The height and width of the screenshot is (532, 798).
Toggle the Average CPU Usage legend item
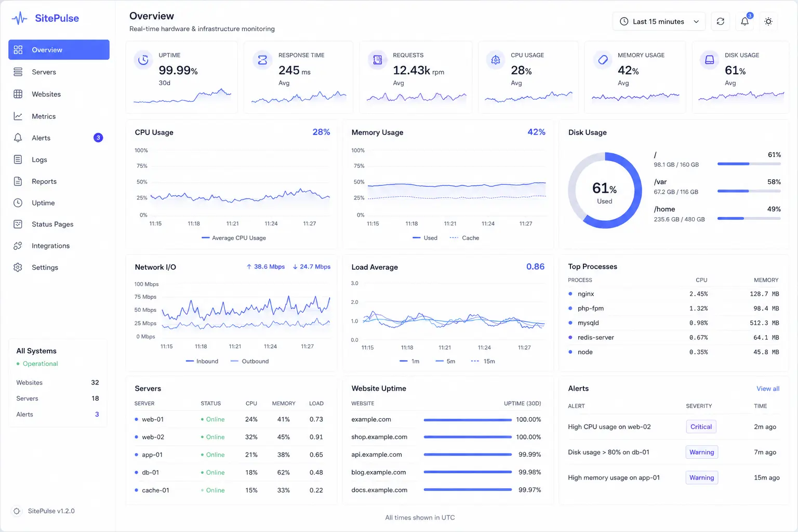(x=234, y=238)
